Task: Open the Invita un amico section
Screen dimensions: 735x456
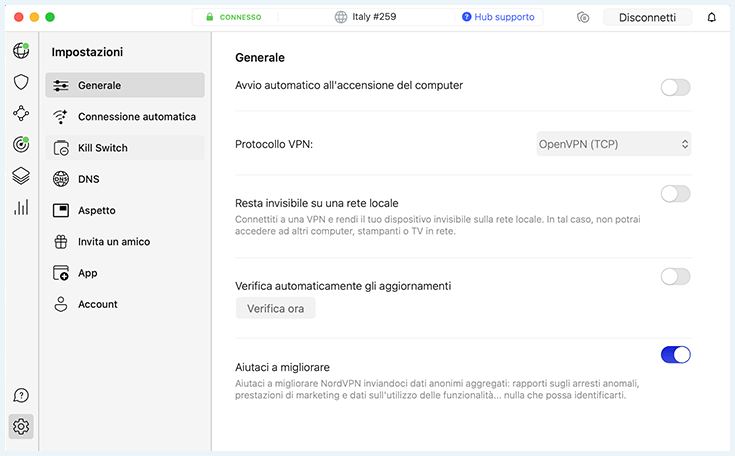Action: pos(125,242)
